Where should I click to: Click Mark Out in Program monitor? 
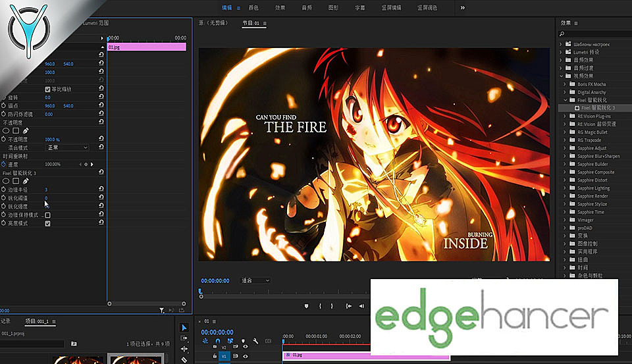[x=332, y=306]
